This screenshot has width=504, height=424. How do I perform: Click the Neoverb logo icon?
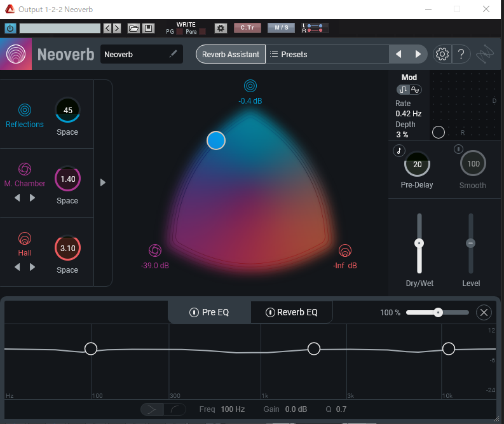point(16,54)
